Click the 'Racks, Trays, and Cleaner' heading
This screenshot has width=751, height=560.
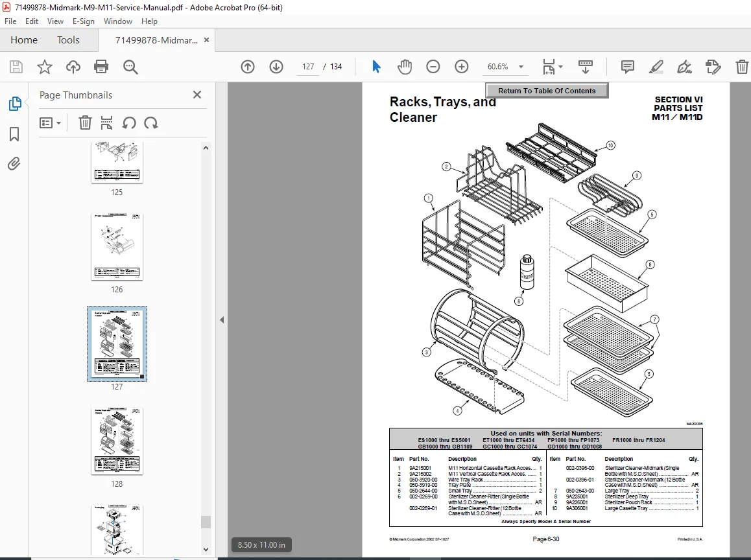click(x=442, y=110)
